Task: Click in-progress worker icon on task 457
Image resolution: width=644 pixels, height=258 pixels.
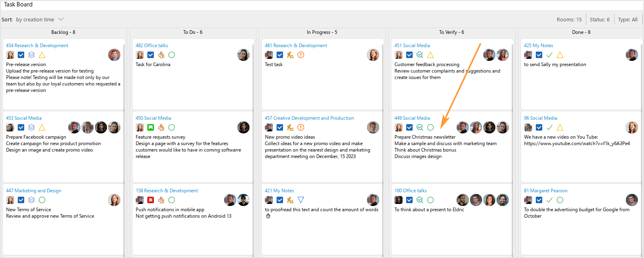Action: click(290, 127)
